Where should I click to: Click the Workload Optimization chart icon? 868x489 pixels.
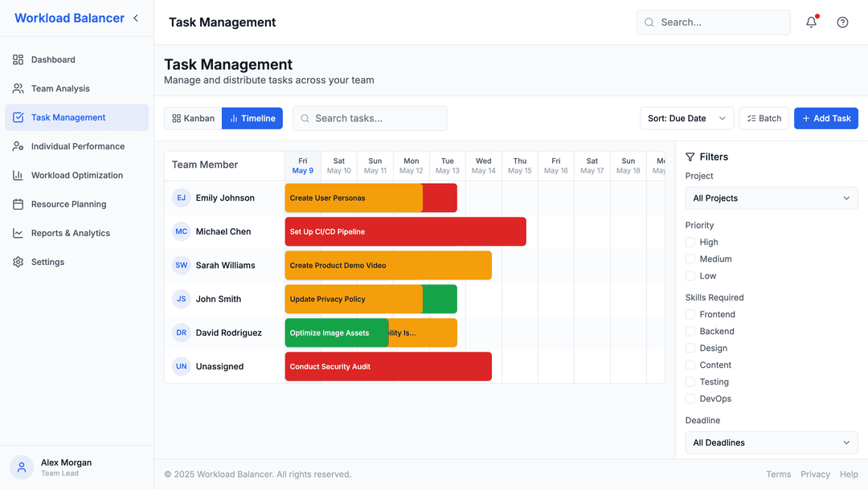click(x=18, y=175)
